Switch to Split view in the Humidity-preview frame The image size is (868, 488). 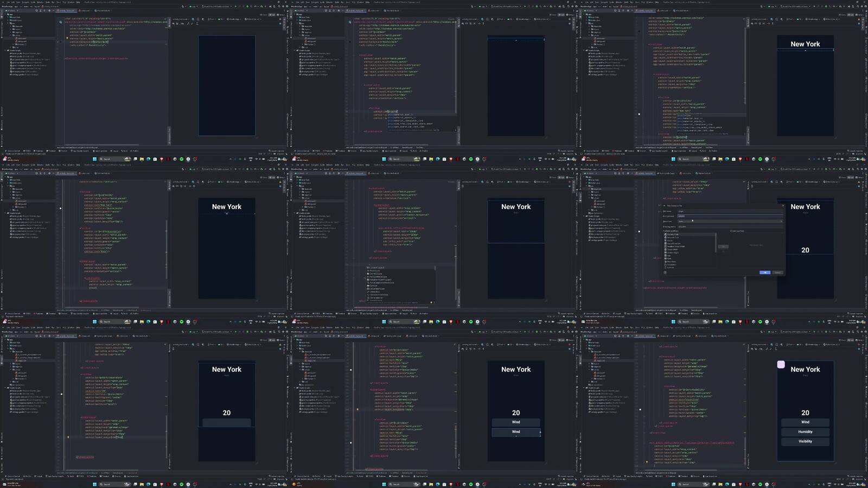click(851, 340)
